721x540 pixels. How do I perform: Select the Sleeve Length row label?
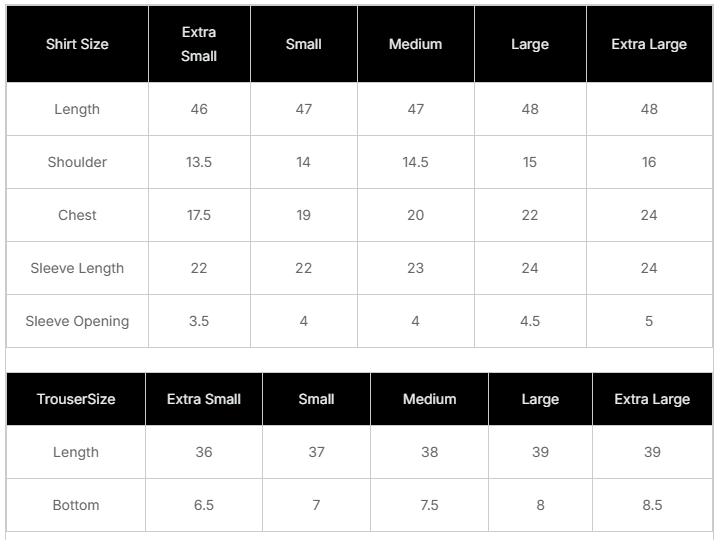point(77,268)
